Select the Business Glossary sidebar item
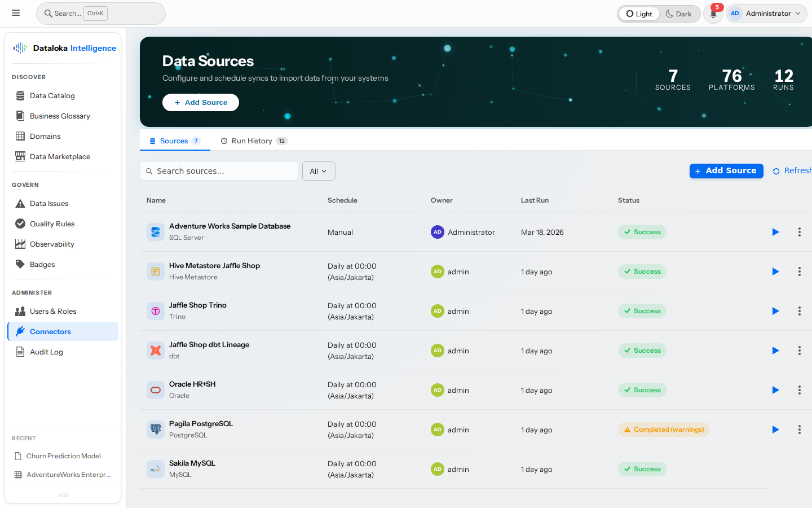 [x=60, y=116]
